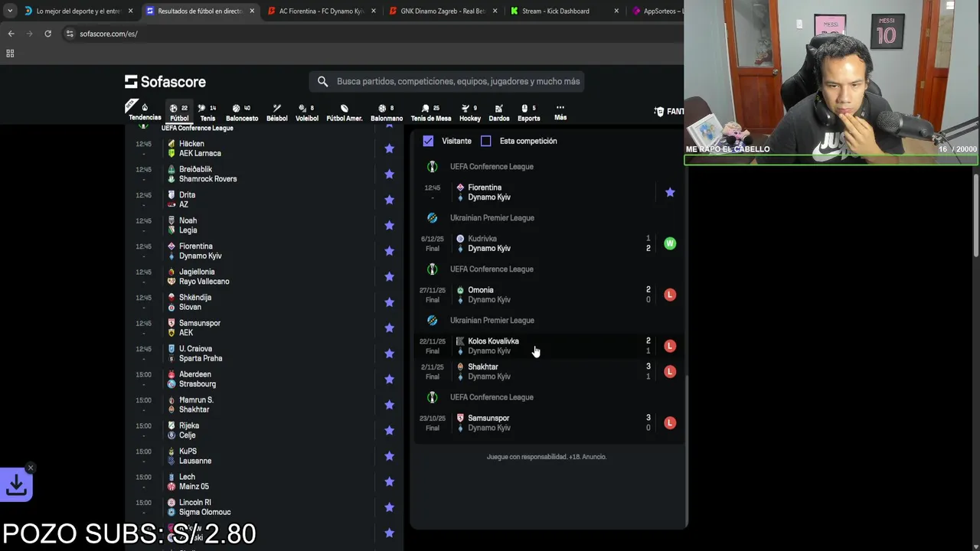Viewport: 980px width, 551px height.
Task: Open the Fantasy shield icon
Action: [659, 111]
